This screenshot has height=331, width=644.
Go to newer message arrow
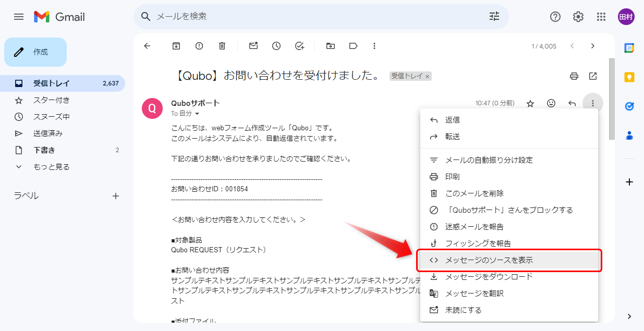[x=572, y=46]
